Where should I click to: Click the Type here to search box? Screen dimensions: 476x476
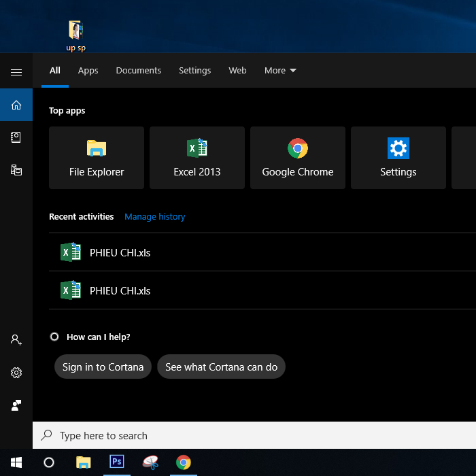point(254,435)
